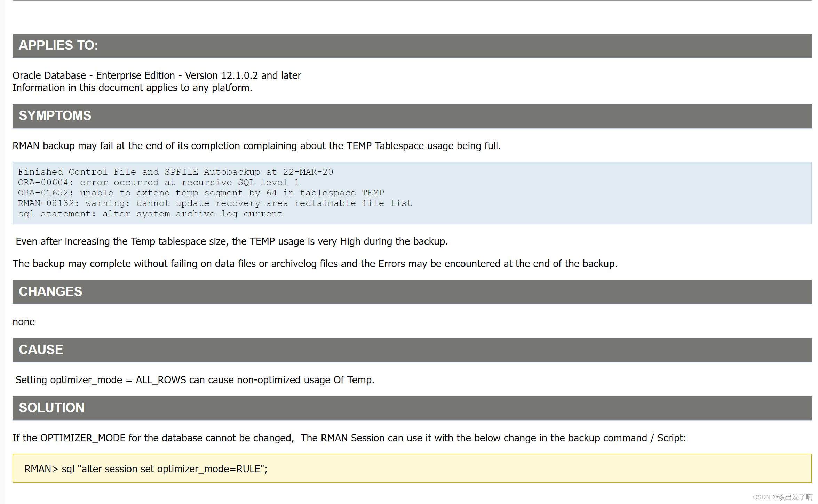The height and width of the screenshot is (504, 818).
Task: Click the CAUSE section header
Action: point(412,350)
